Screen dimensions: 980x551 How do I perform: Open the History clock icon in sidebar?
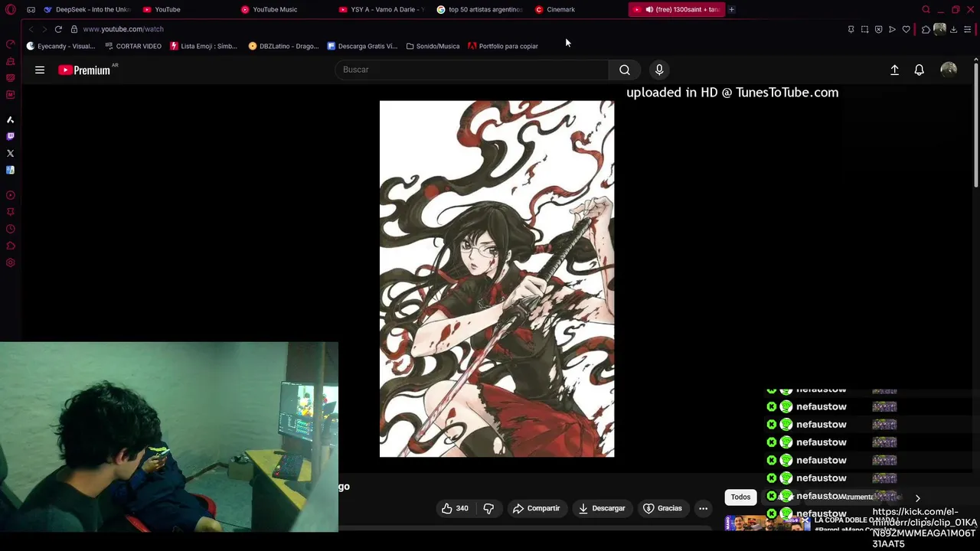point(10,229)
